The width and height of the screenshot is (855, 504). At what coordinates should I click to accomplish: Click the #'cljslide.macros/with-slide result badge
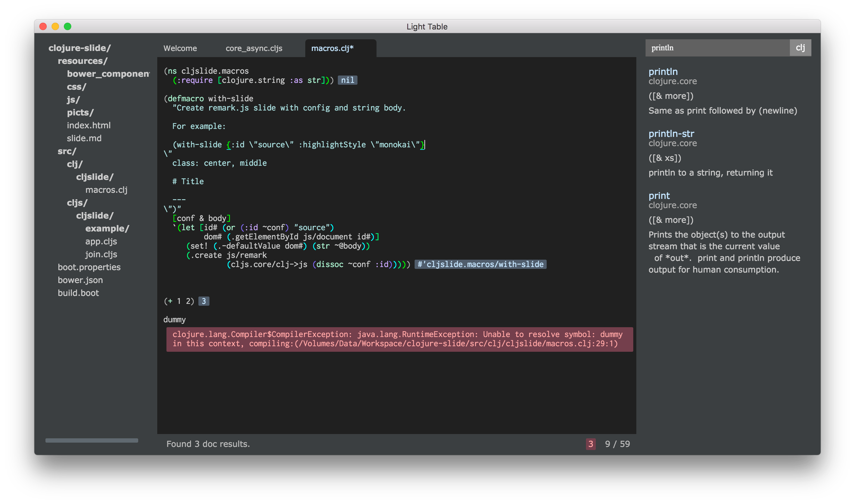coord(480,264)
